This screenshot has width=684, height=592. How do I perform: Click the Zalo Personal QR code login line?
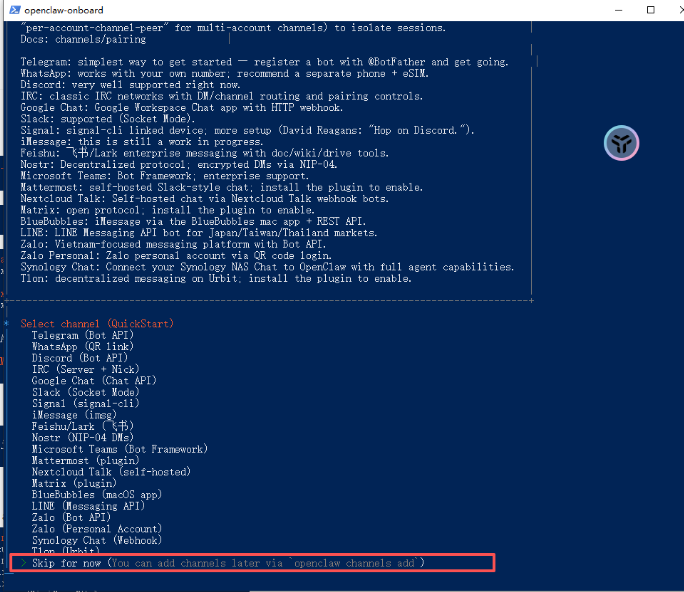point(176,255)
